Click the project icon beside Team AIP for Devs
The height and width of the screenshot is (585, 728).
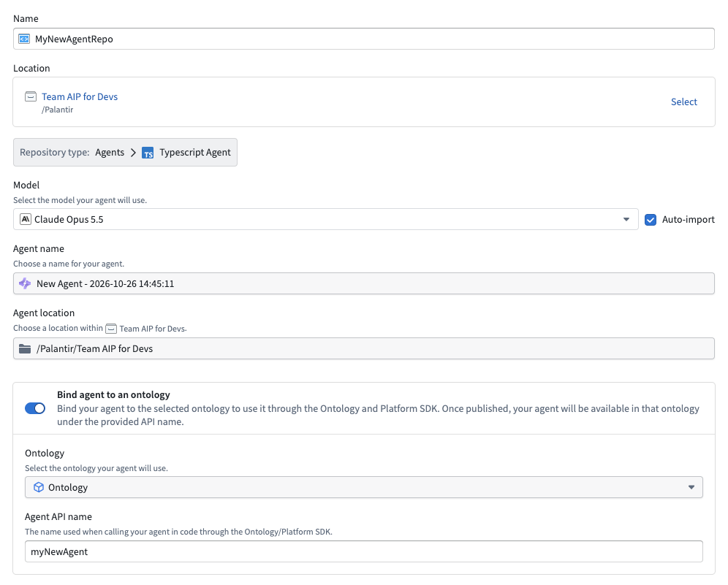(x=31, y=96)
